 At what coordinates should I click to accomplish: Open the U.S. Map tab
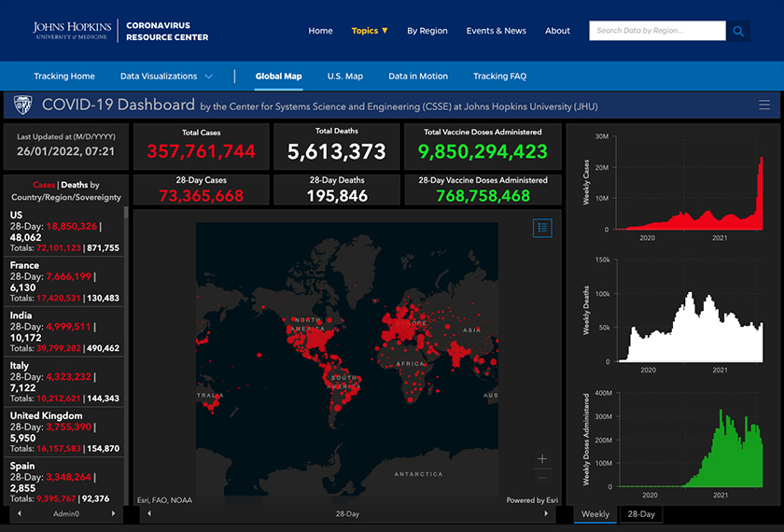coord(344,77)
